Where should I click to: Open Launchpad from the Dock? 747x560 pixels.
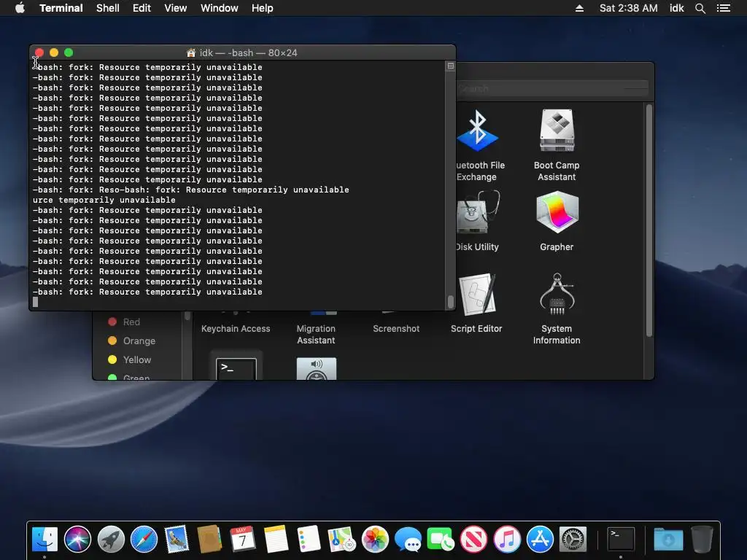[111, 540]
